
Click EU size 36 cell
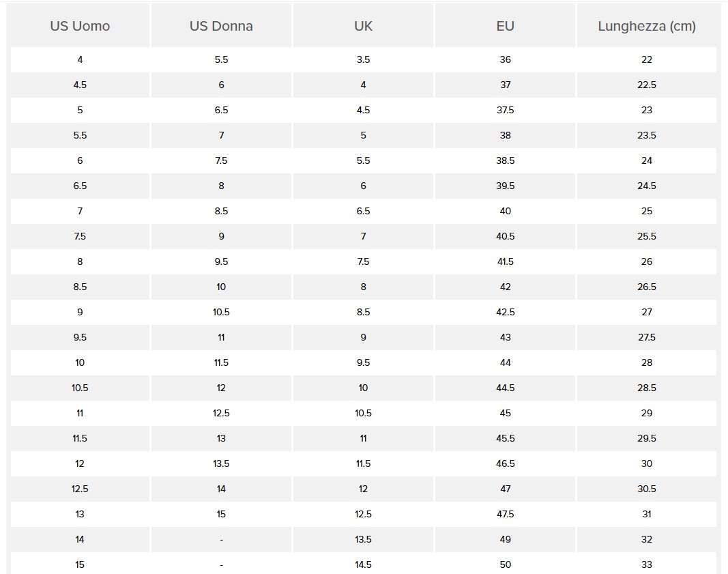coord(505,59)
